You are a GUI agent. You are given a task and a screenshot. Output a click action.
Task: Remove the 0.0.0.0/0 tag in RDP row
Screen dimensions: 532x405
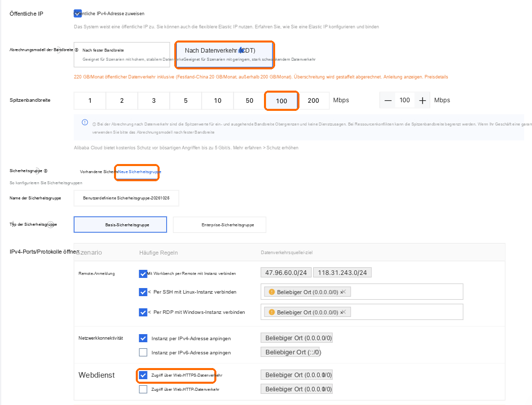tap(344, 312)
